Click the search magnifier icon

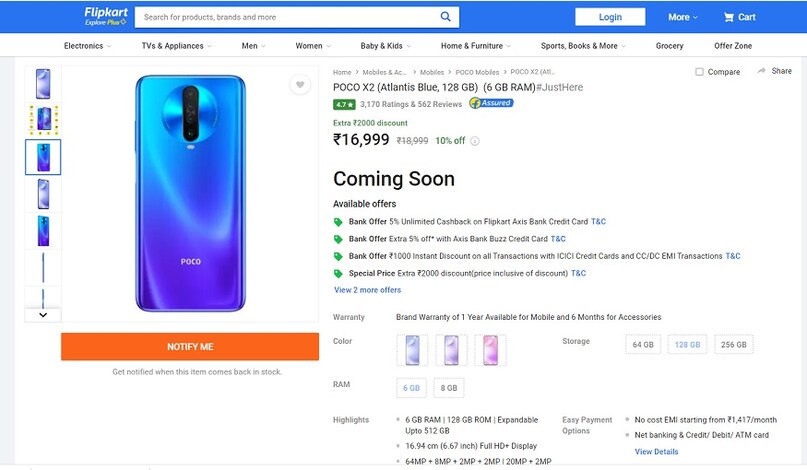(x=446, y=17)
